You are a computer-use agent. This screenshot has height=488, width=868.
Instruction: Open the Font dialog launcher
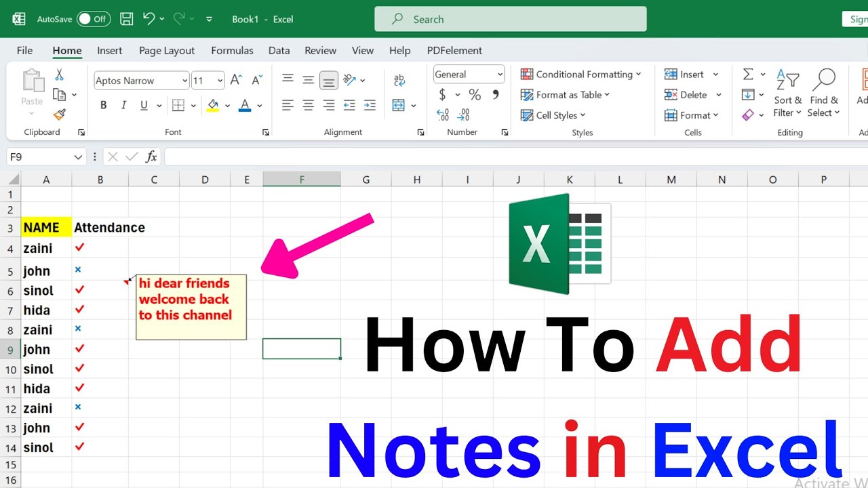click(266, 133)
